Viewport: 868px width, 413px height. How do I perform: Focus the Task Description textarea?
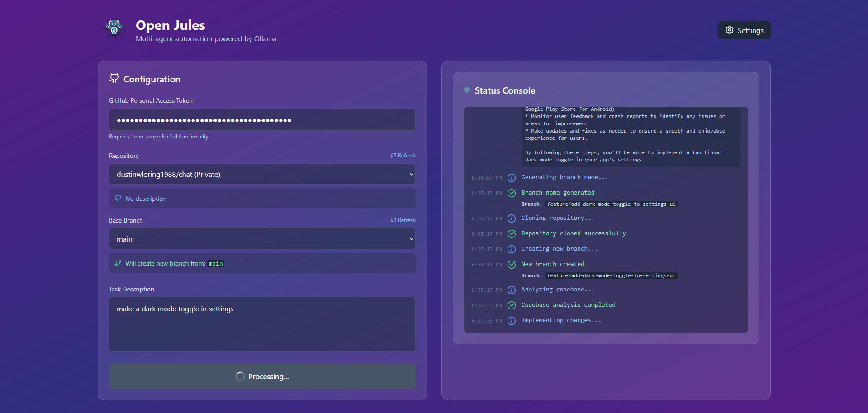262,324
